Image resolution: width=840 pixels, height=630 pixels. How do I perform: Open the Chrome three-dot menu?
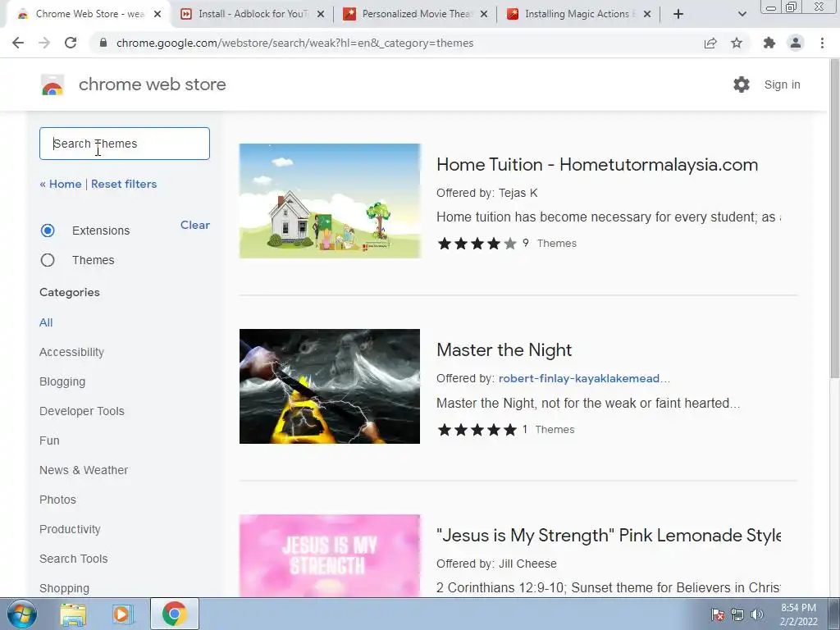(822, 43)
